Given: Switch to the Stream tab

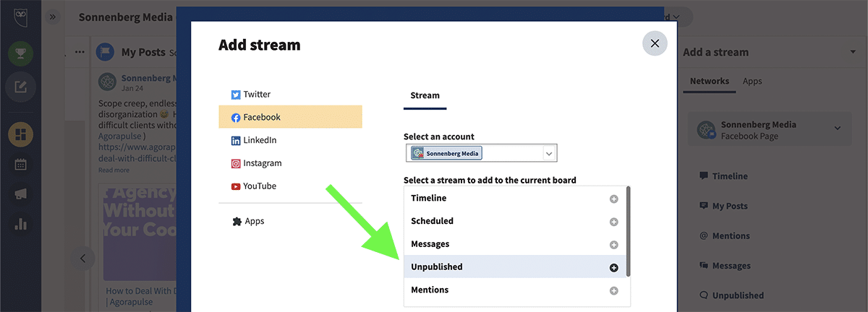Looking at the screenshot, I should click(425, 95).
